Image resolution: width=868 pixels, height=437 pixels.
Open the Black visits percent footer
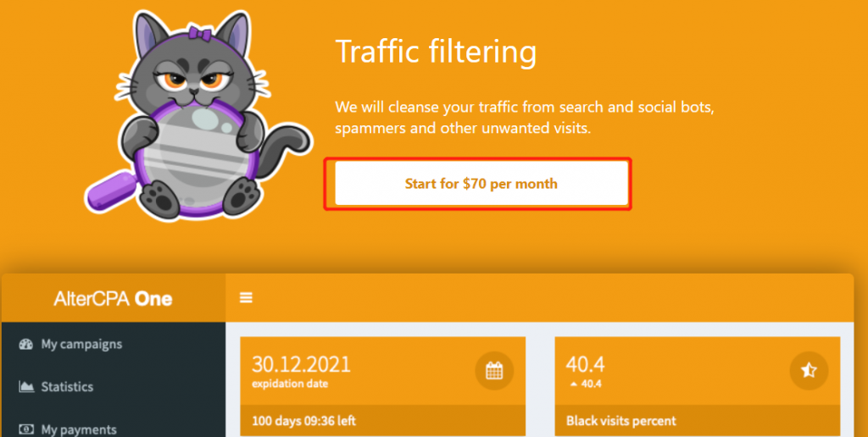pos(621,421)
